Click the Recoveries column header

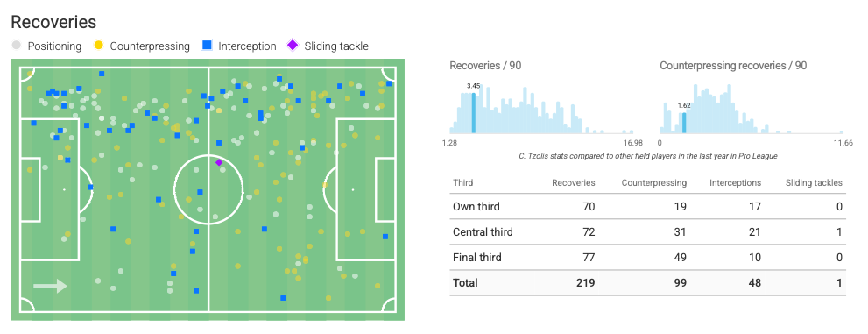(x=574, y=183)
